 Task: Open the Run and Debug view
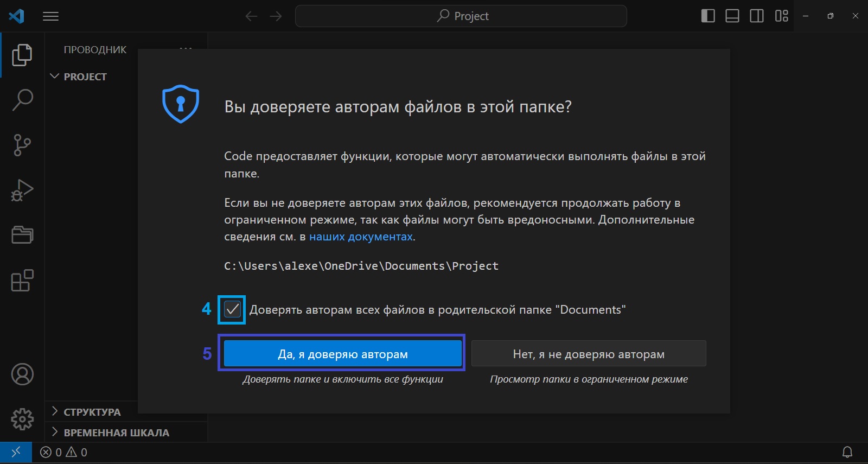[22, 190]
